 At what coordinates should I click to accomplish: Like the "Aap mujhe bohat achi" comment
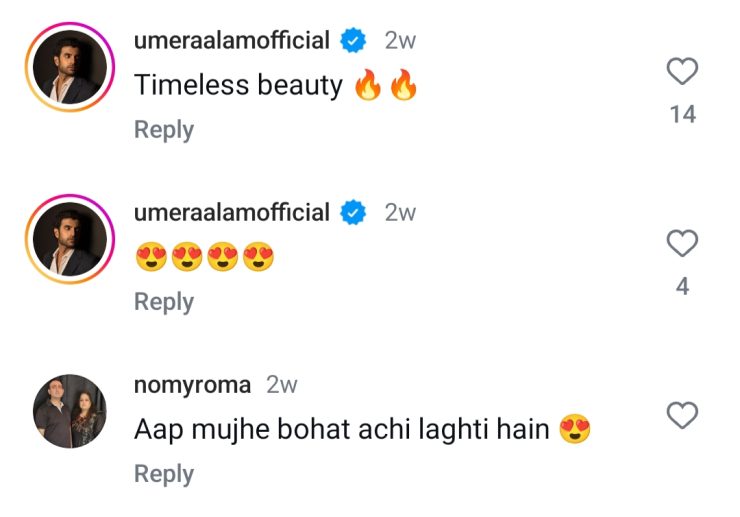(x=682, y=415)
